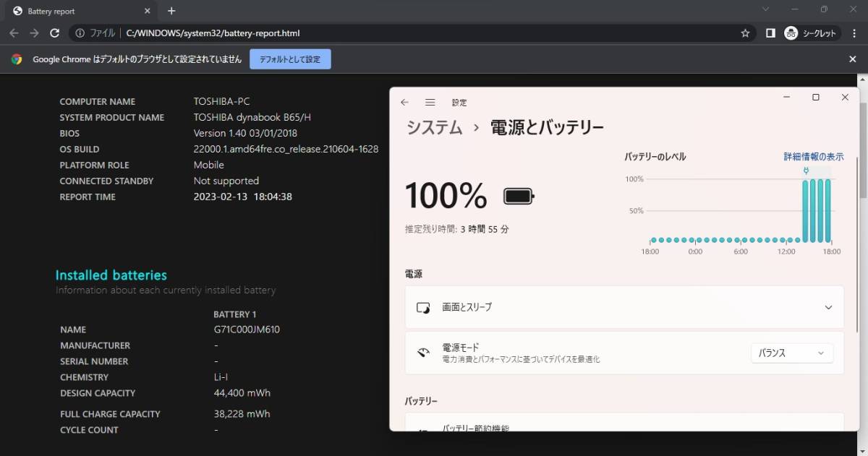Expand 画面とスリープ section chevron
Screen dimensions: 868x456
click(x=828, y=307)
